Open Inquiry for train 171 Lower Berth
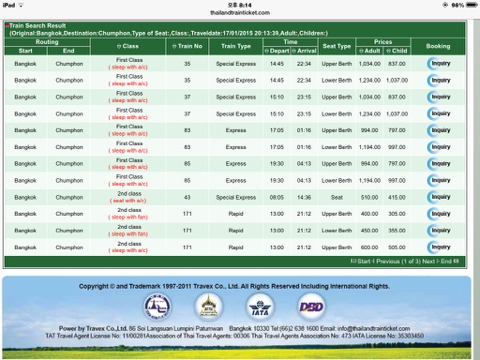Screen dimensions: 480x360 (439, 230)
